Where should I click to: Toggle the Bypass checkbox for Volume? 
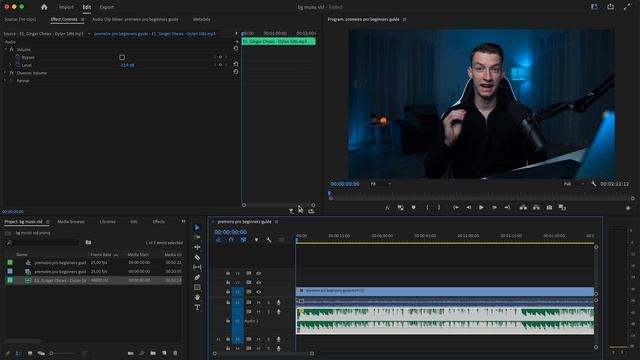pos(122,58)
